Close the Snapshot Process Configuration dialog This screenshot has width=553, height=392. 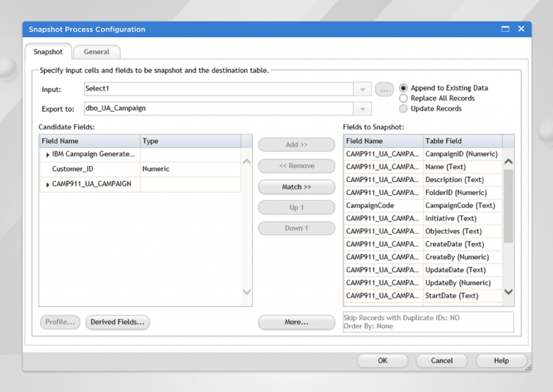point(521,29)
